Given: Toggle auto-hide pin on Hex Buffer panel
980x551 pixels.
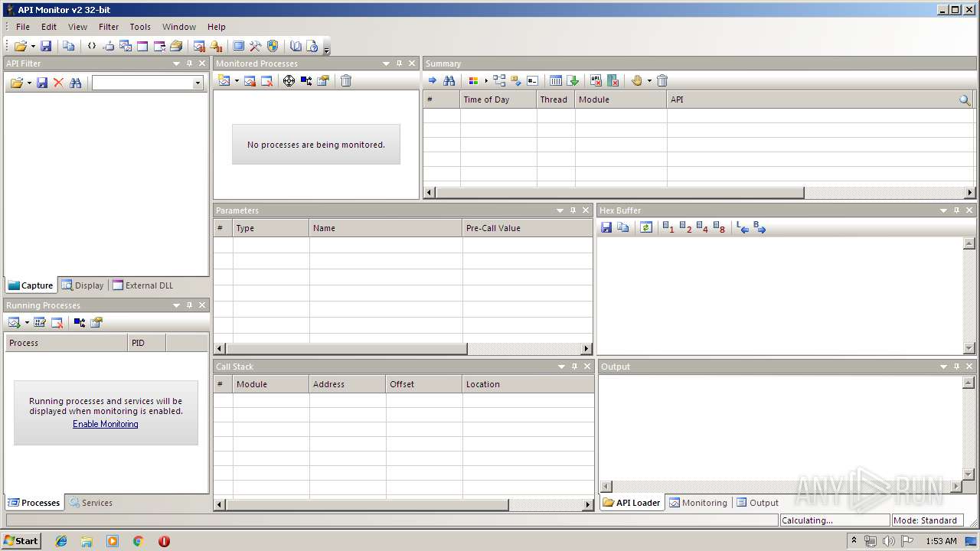Looking at the screenshot, I should coord(956,210).
